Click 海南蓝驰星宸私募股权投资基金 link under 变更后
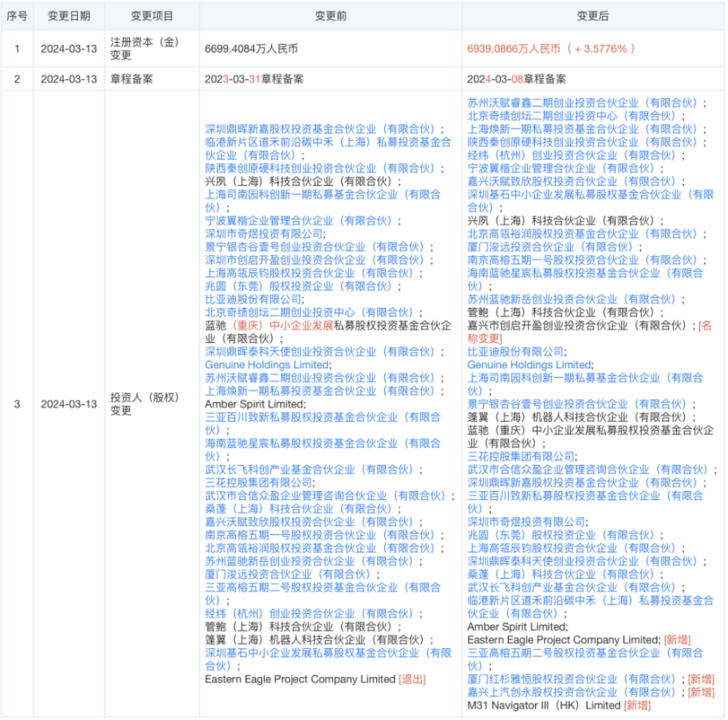This screenshot has height=720, width=728. tap(585, 280)
